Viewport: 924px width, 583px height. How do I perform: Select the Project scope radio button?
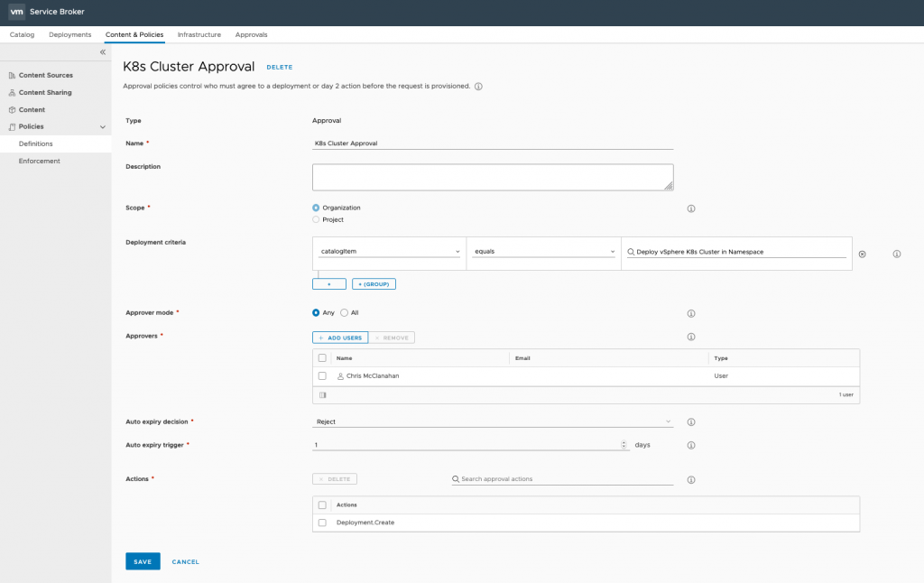tap(316, 219)
